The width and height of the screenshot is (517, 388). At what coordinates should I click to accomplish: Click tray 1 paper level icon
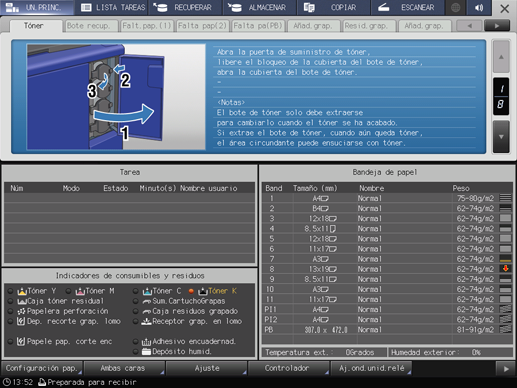[x=505, y=198]
